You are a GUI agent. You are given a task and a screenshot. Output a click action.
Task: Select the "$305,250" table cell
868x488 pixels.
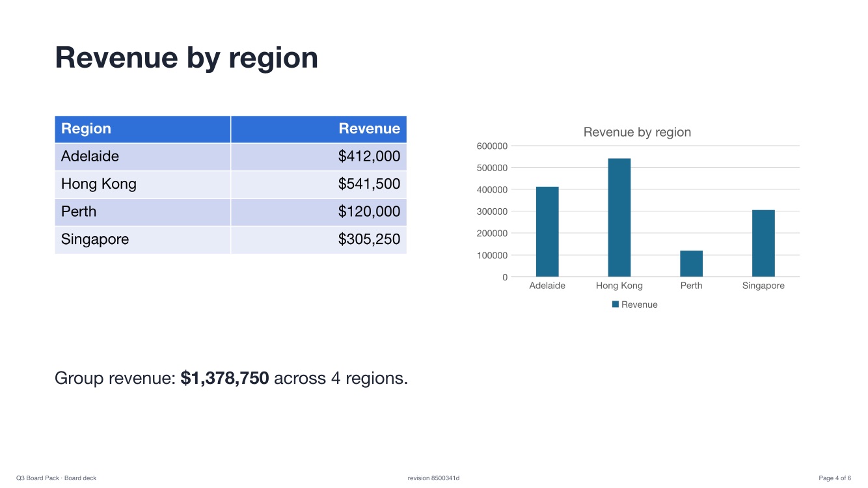point(319,239)
